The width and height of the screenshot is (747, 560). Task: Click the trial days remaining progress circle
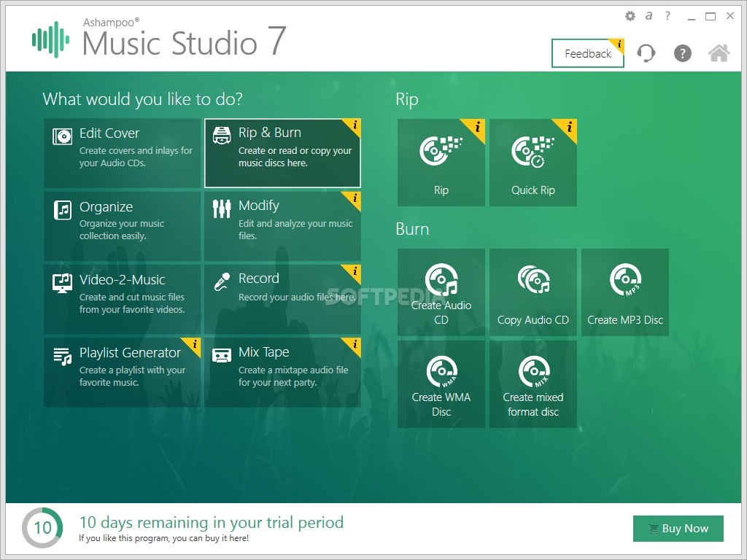coord(42,528)
